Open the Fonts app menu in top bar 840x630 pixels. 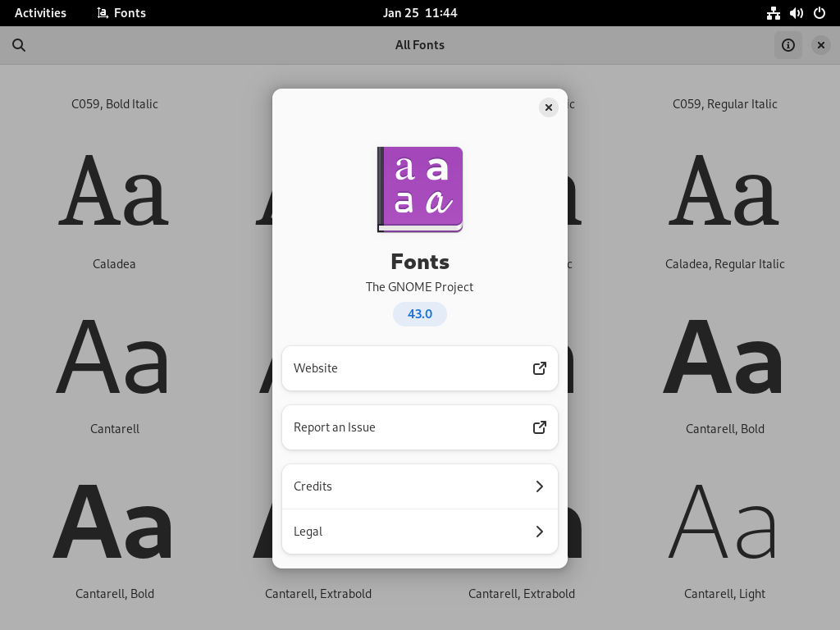click(121, 13)
